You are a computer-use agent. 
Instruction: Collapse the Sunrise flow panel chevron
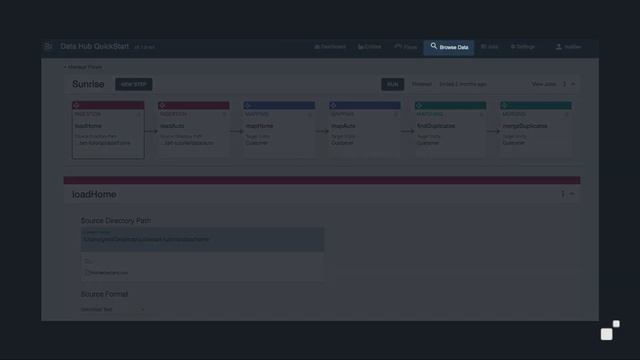573,84
